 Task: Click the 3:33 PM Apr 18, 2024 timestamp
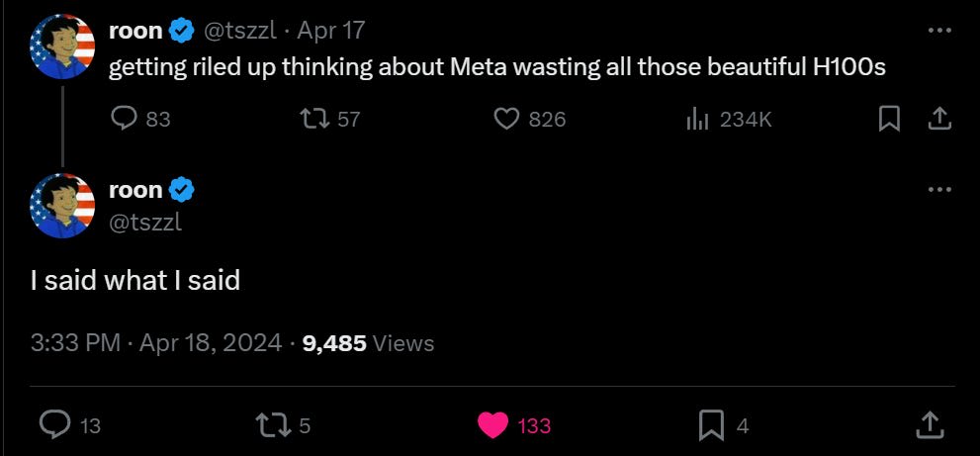tap(156, 343)
